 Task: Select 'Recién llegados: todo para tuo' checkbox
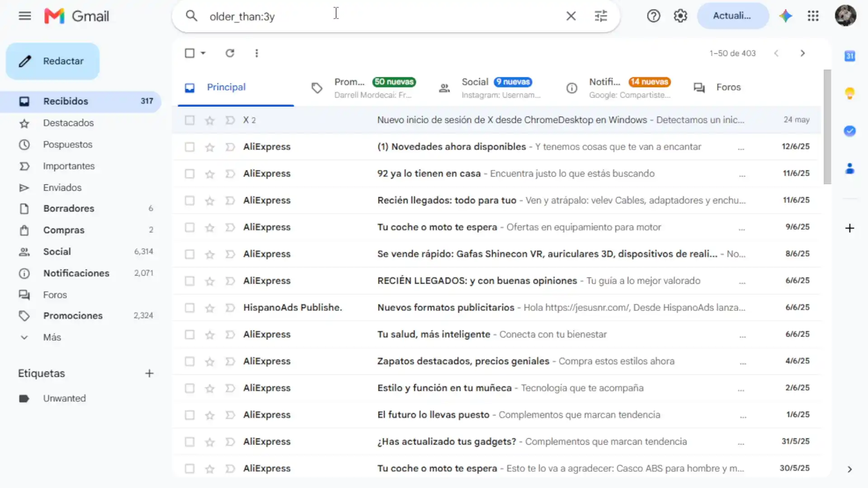pos(189,201)
